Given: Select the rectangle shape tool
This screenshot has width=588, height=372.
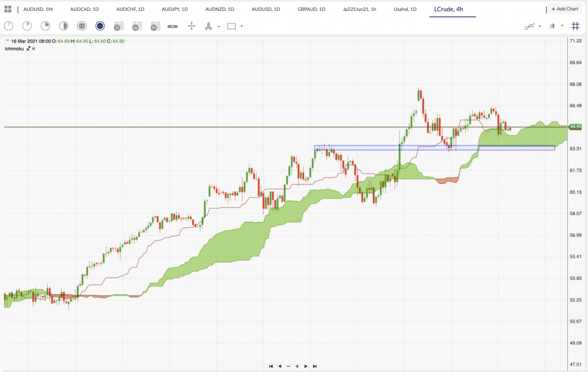Looking at the screenshot, I should pyautogui.click(x=232, y=26).
